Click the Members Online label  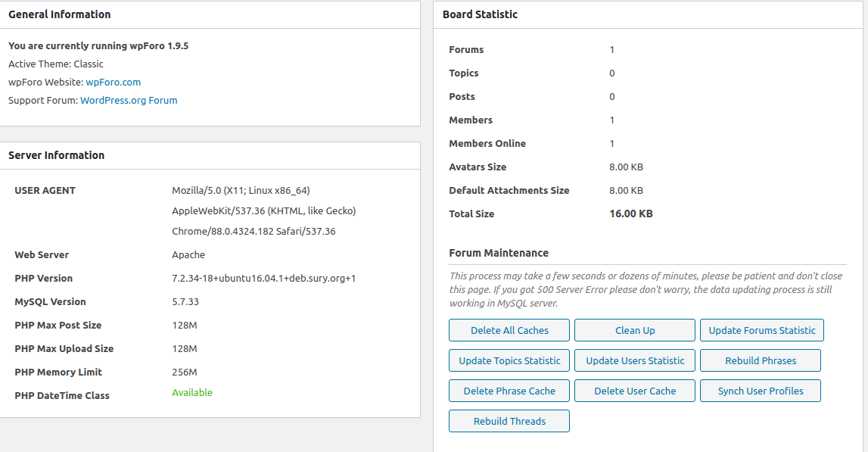point(487,143)
